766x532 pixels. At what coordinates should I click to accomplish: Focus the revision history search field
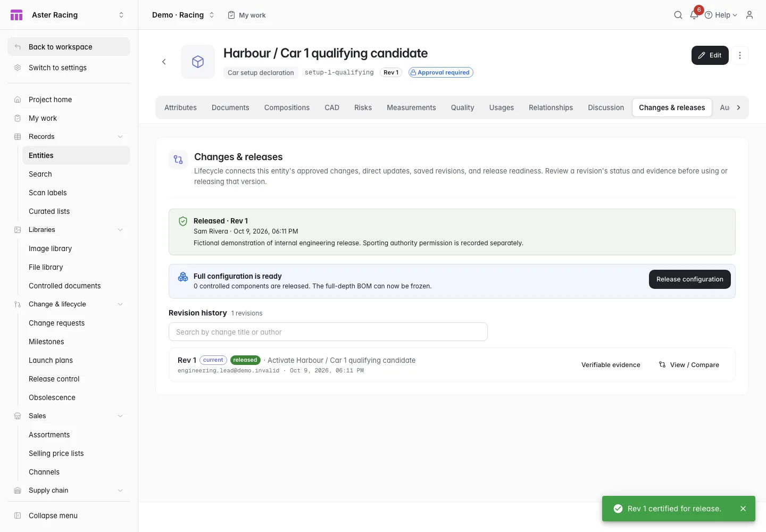point(328,332)
